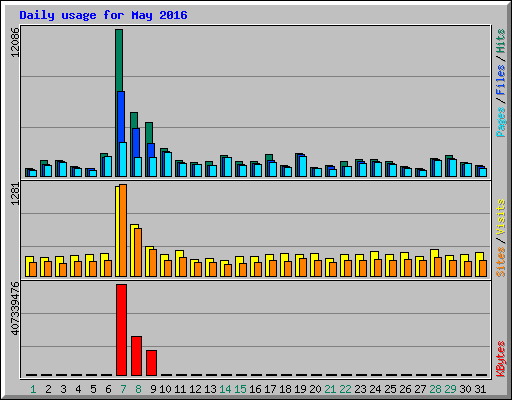Click green day label 22 on the x-axis
Image resolution: width=512 pixels, height=400 pixels.
pyautogui.click(x=345, y=389)
